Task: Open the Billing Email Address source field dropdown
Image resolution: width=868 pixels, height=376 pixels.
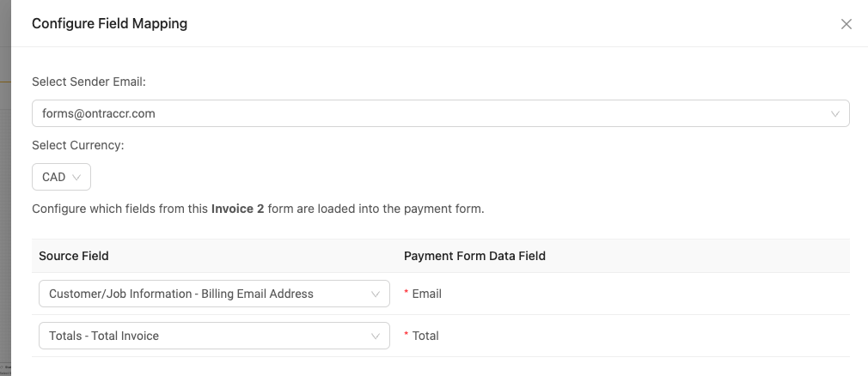Action: [x=214, y=294]
